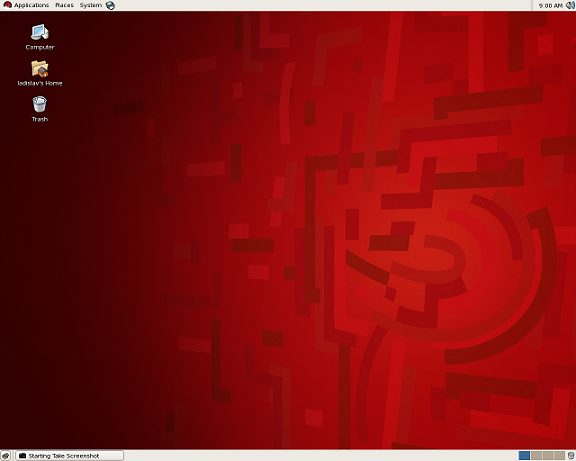This screenshot has width=576, height=461.
Task: Click the "ladislav's Home" text label
Action: click(40, 83)
